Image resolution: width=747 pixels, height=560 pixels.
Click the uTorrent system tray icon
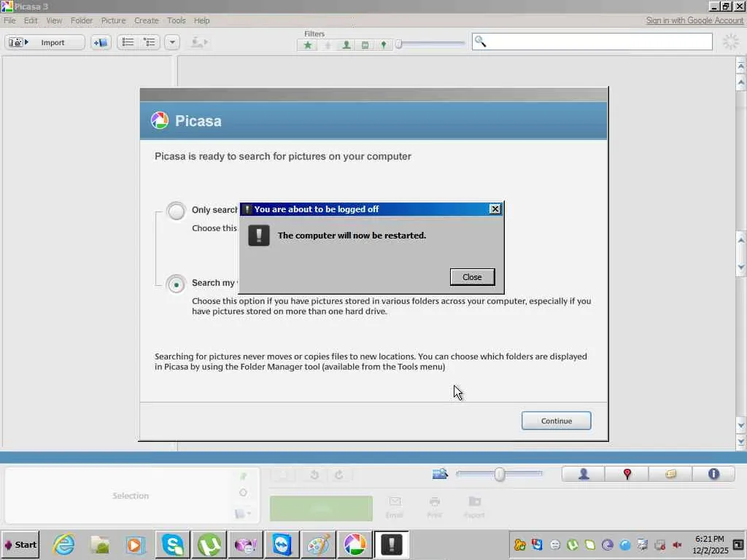tap(572, 545)
